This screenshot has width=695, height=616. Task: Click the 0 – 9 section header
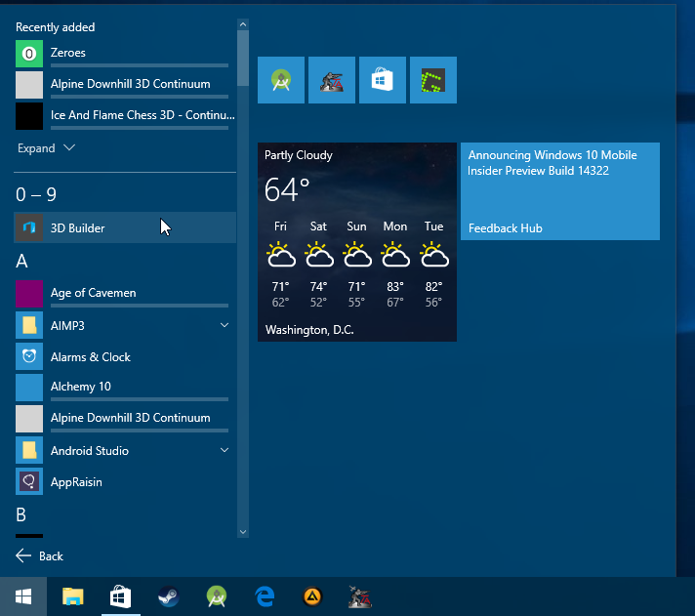click(36, 194)
